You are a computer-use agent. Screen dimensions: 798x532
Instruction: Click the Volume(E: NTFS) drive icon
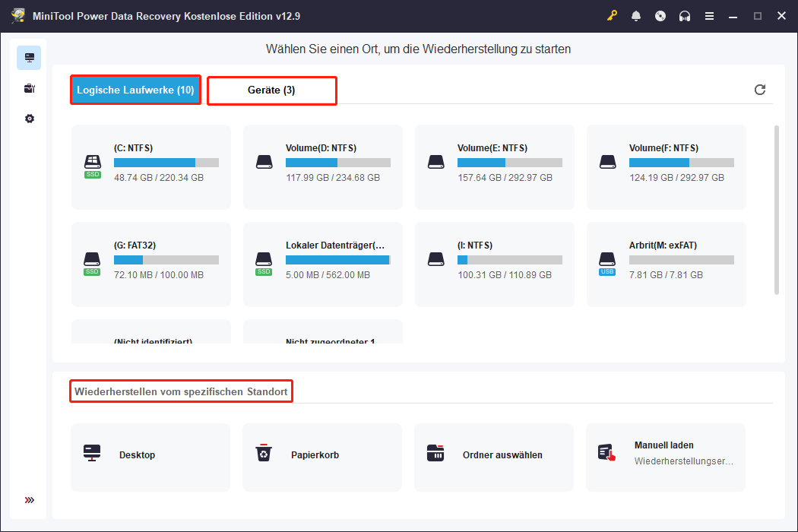coord(436,163)
